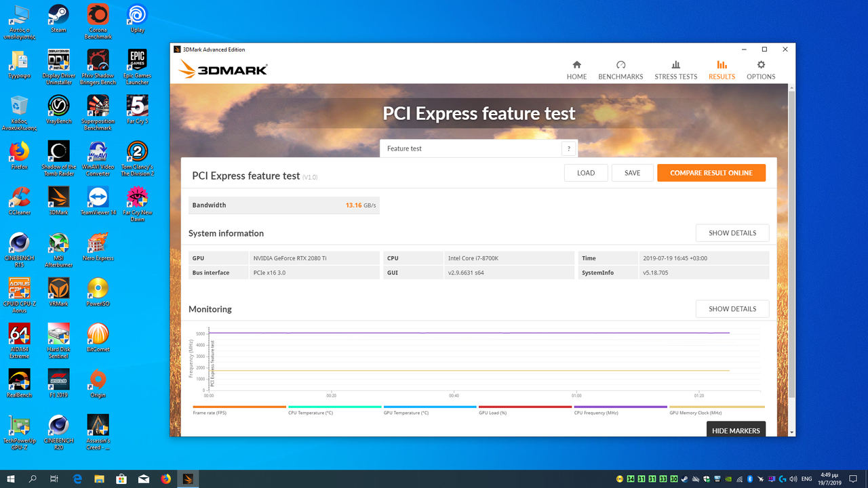Screen dimensions: 868x488
Task: Select Intel Core i7-8700K text
Action: pos(473,258)
